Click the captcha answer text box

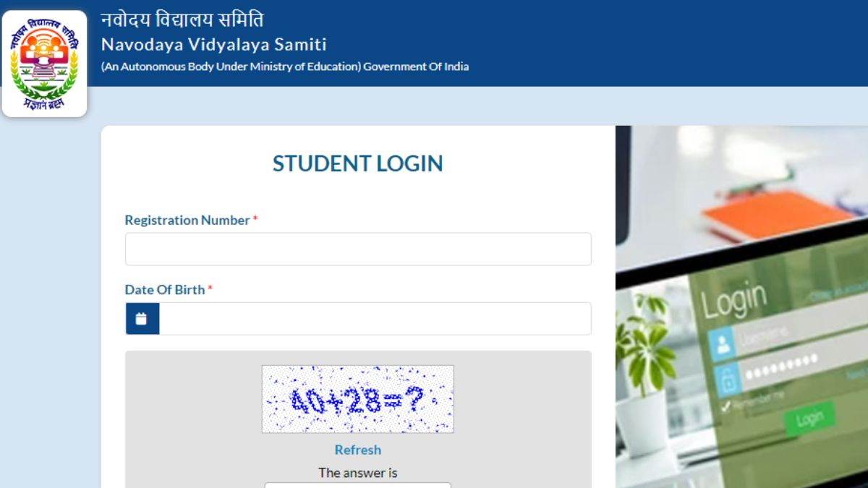click(x=357, y=485)
